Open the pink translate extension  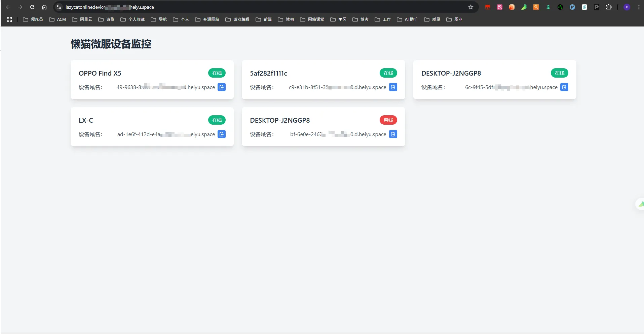[500, 7]
